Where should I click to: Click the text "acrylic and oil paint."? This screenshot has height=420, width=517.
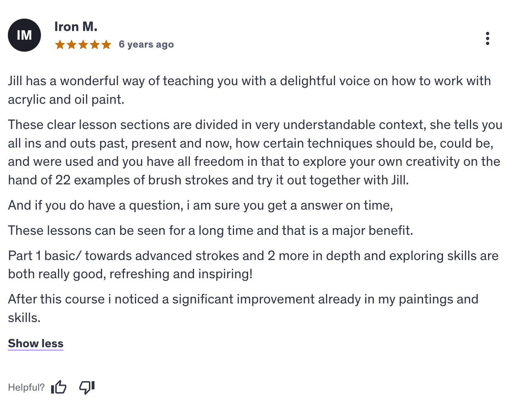click(66, 99)
